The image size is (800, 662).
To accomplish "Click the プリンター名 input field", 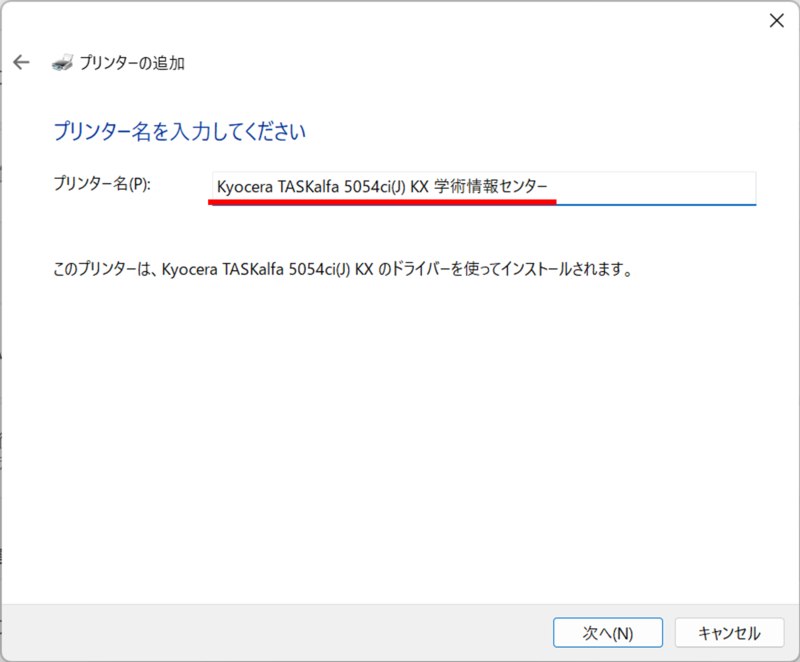I will point(484,187).
